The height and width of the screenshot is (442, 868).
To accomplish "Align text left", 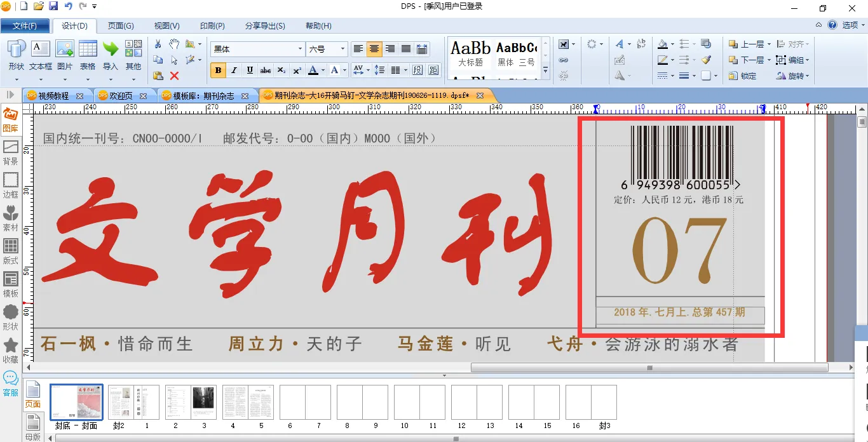I will [358, 49].
